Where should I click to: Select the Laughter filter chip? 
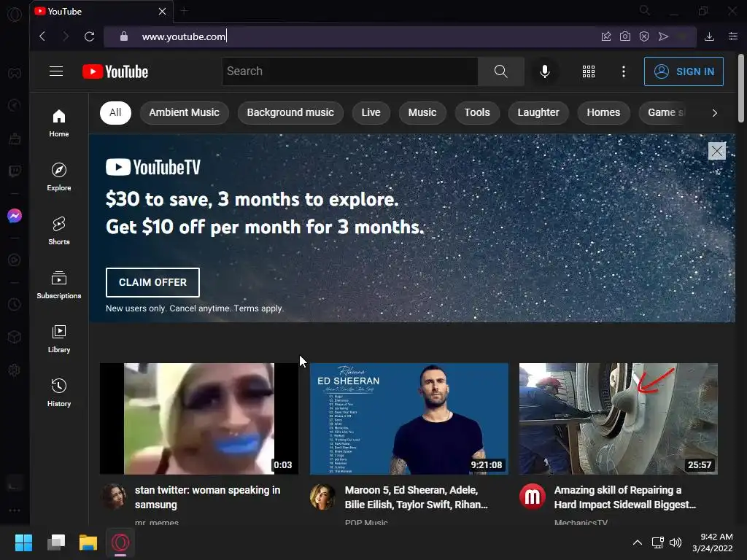[x=538, y=113]
